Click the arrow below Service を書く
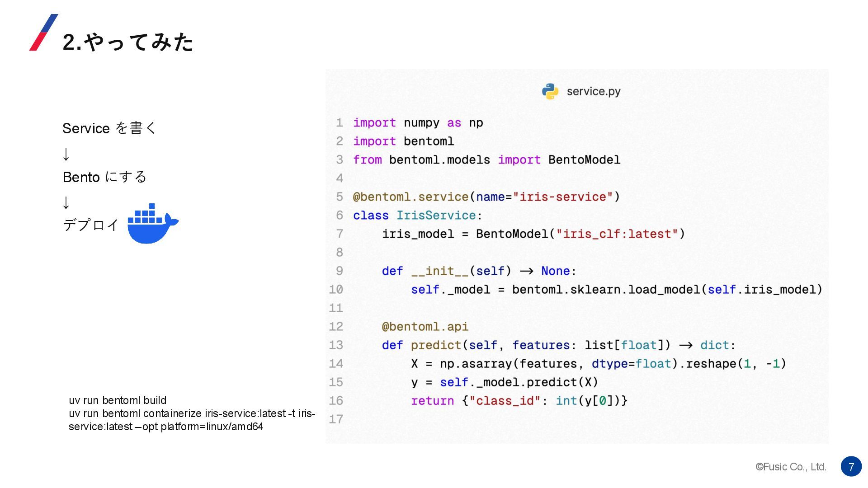This screenshot has height=488, width=868. [x=66, y=154]
